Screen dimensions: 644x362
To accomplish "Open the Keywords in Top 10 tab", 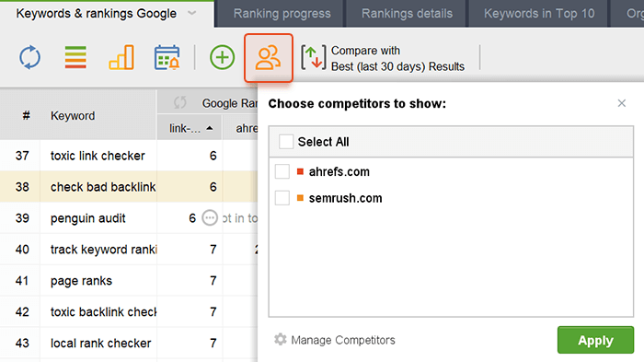I will point(539,14).
